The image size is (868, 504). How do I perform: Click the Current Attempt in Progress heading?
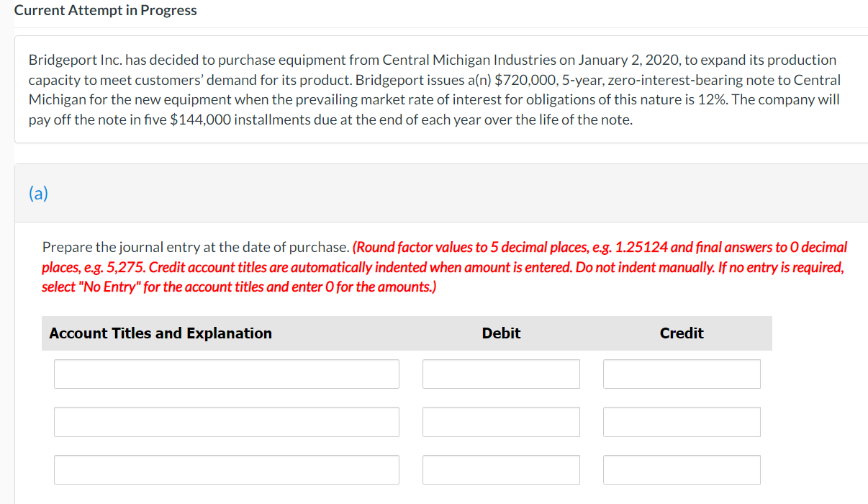[105, 10]
